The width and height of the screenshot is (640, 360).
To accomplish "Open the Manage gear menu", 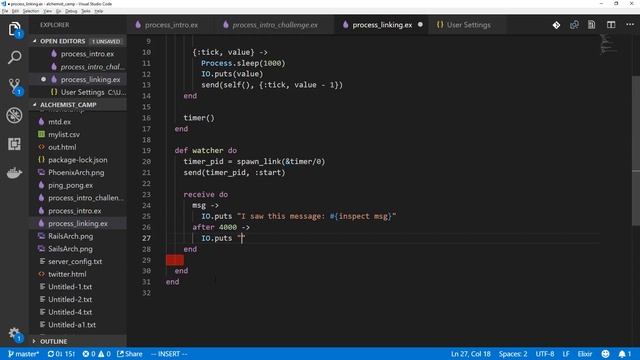I will tap(14, 334).
